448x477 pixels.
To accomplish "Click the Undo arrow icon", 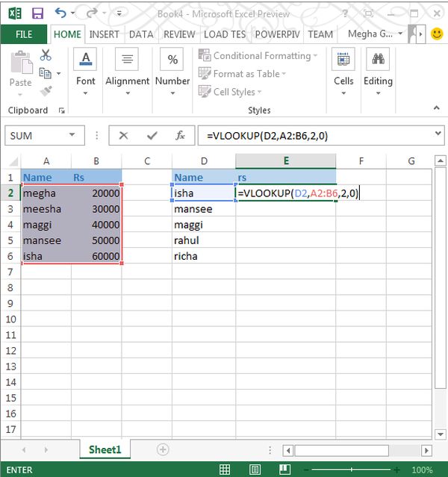I will pos(60,13).
